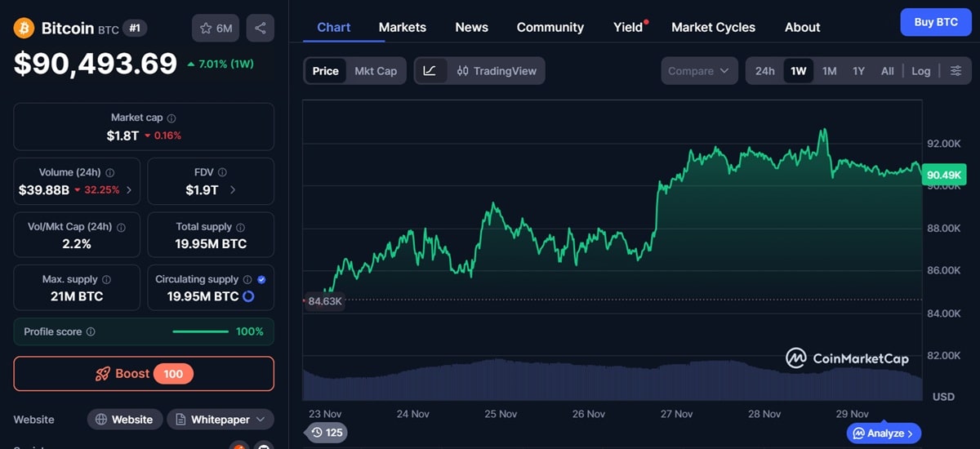Switch to TradingView candlestick chart

click(497, 71)
